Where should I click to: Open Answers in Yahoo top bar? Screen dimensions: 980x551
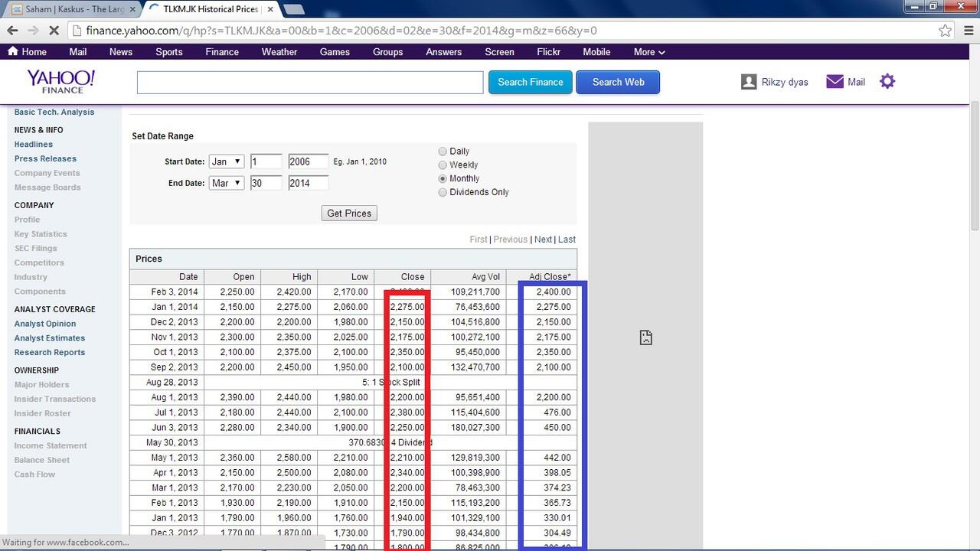point(444,52)
